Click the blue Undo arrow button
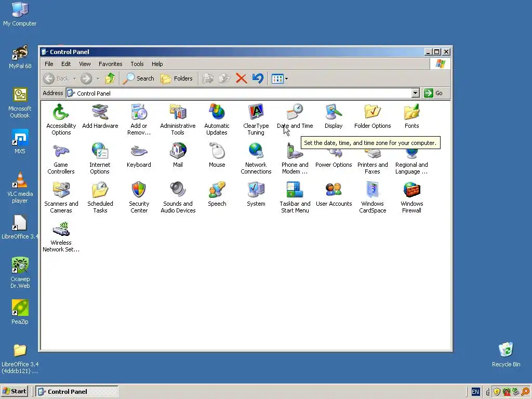 [x=258, y=78]
